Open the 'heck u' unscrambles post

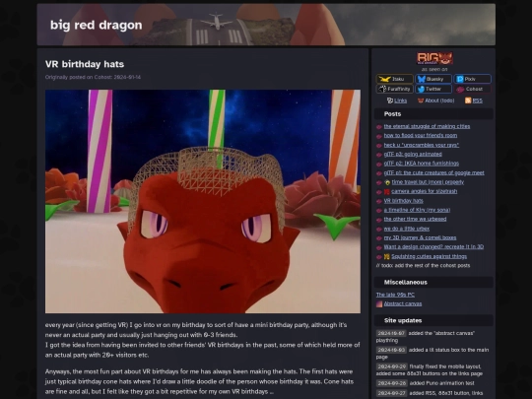422,145
